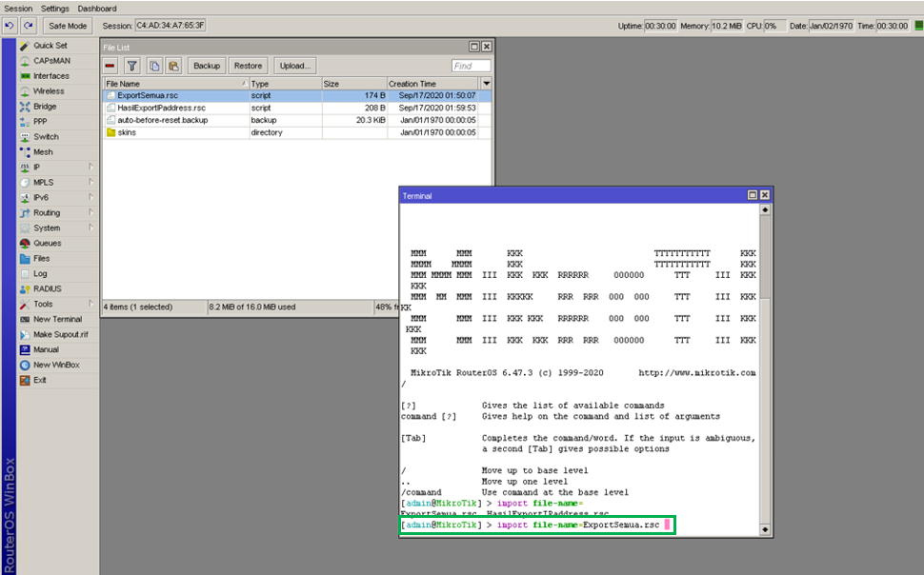Select the Tools sidebar menu icon

coord(25,304)
